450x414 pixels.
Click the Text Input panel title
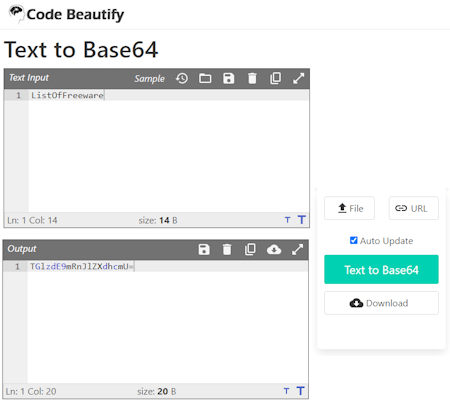point(29,78)
